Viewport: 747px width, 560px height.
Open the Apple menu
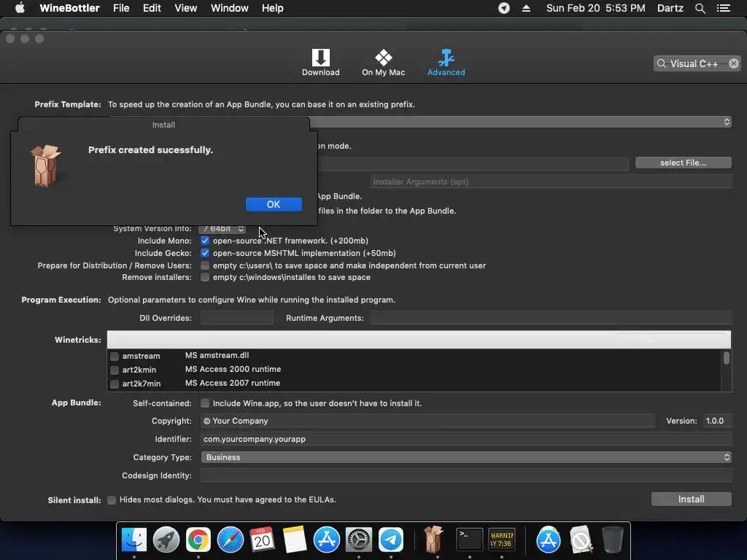[20, 8]
